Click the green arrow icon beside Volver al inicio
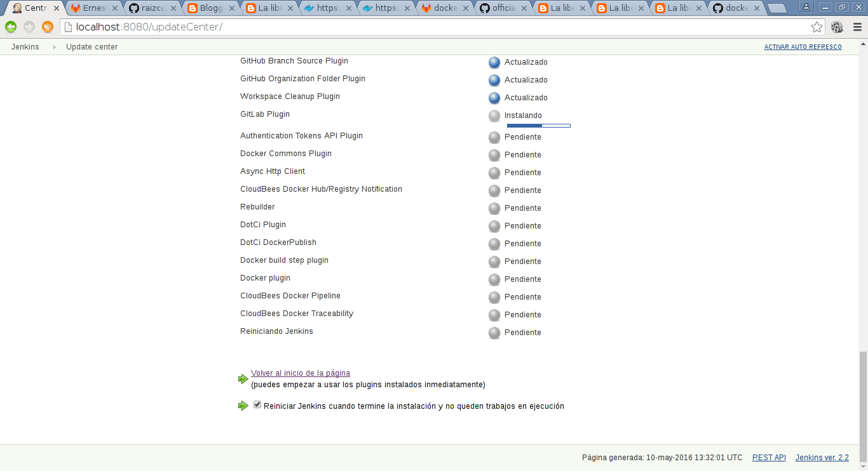 [x=243, y=379]
